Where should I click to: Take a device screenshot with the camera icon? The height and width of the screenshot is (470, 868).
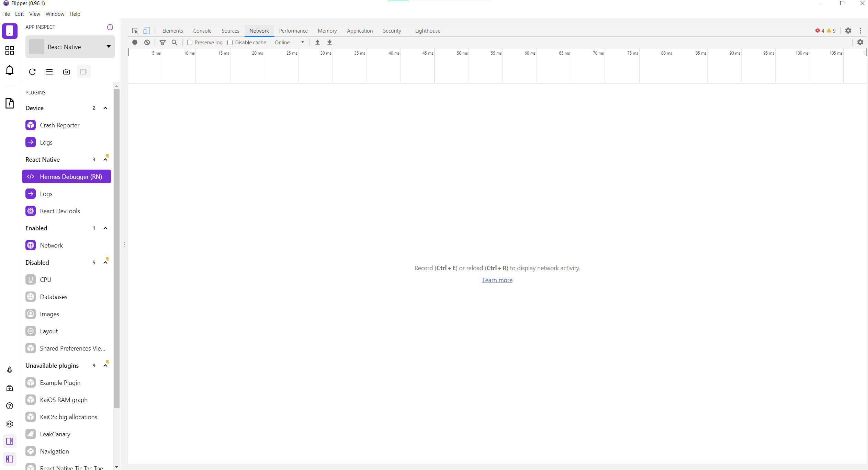tap(67, 71)
